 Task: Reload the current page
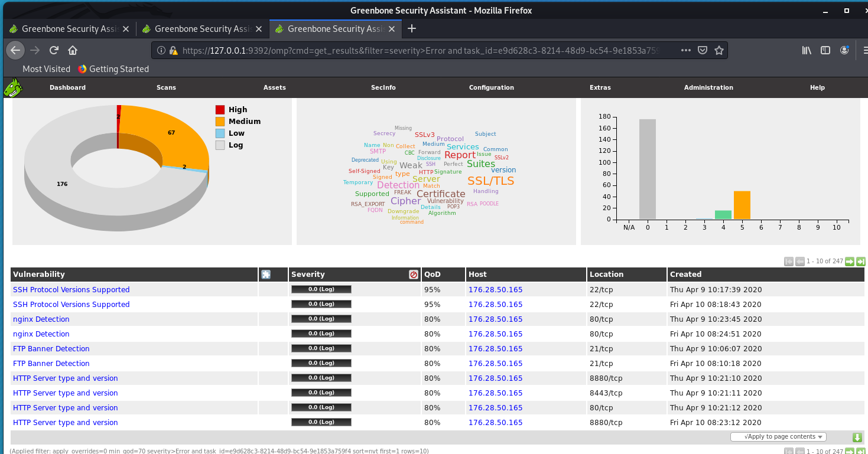54,50
